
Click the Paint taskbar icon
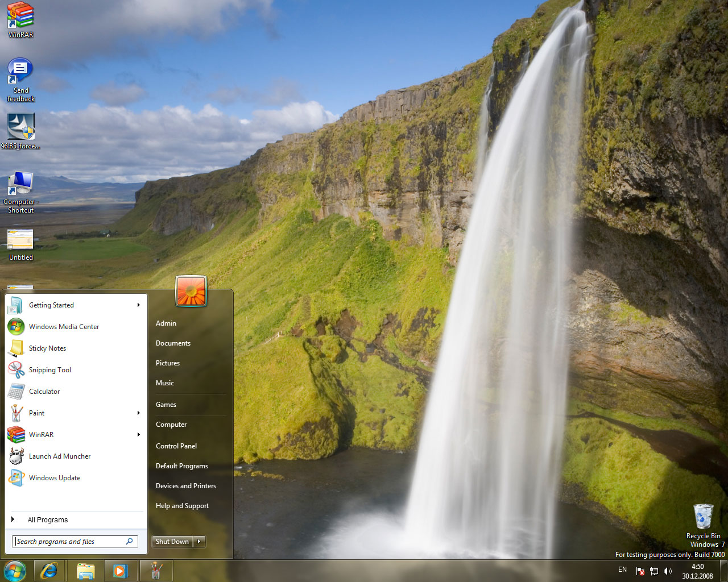point(156,571)
